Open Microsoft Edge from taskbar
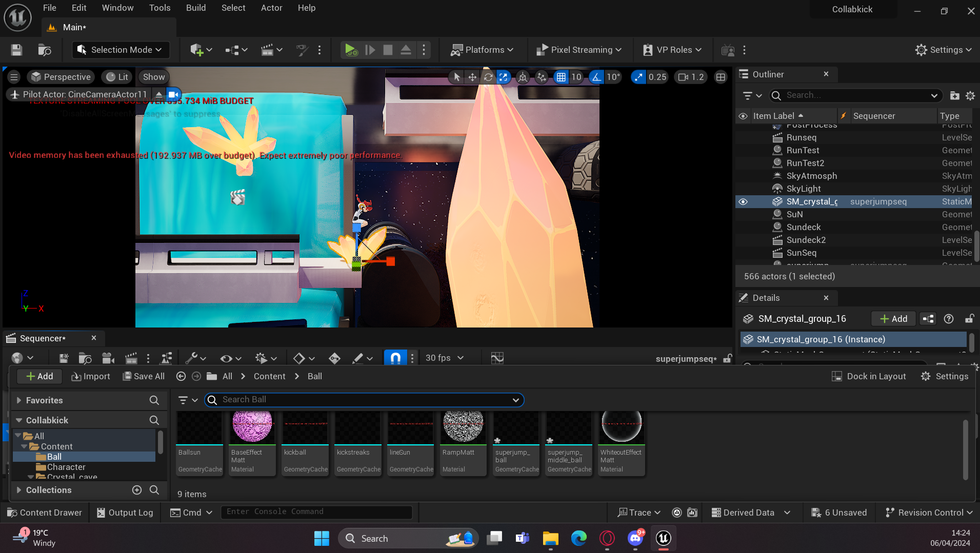The height and width of the screenshot is (553, 980). (579, 538)
